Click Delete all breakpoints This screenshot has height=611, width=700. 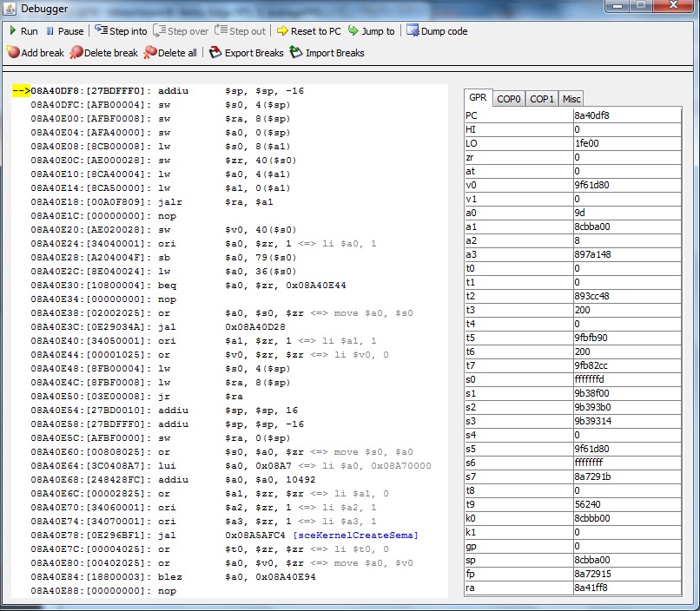pyautogui.click(x=151, y=53)
